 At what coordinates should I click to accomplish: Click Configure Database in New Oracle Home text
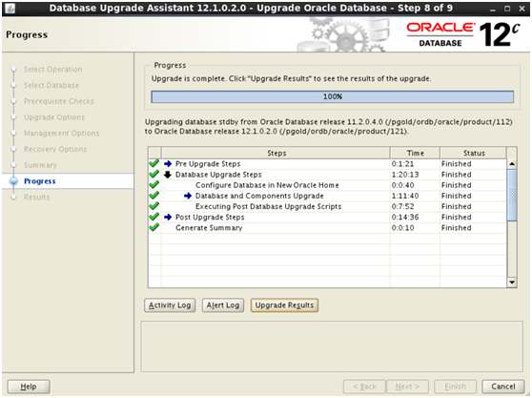pyautogui.click(x=267, y=185)
